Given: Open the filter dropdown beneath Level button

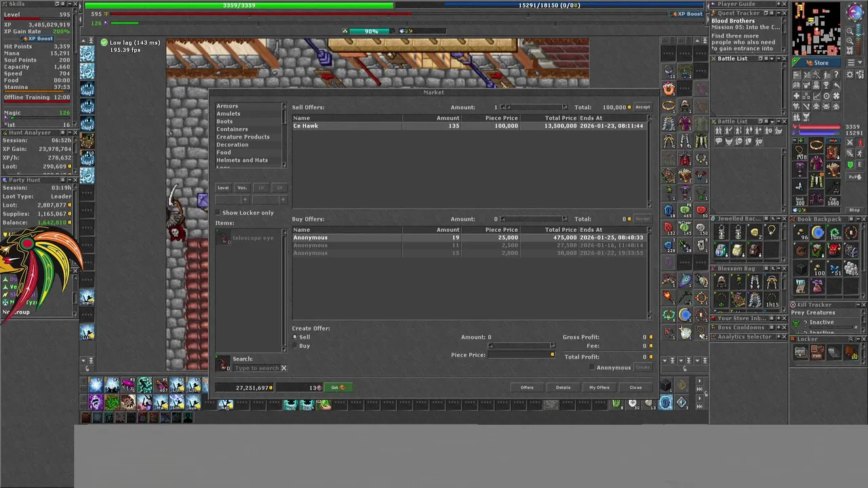Looking at the screenshot, I should point(233,200).
